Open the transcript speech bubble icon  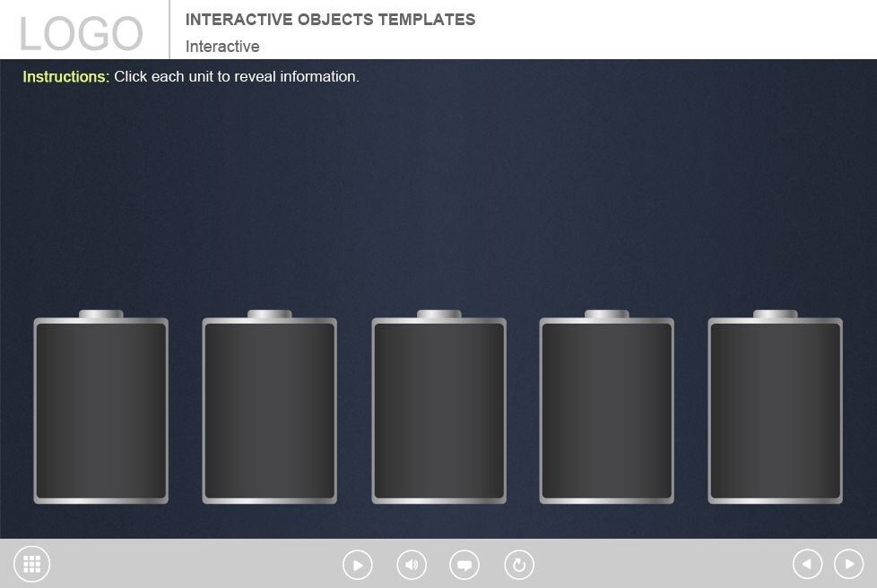(465, 565)
